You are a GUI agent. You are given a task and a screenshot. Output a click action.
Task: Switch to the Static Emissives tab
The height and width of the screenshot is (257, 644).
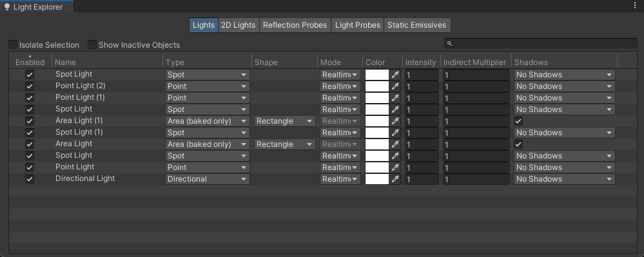coord(417,25)
